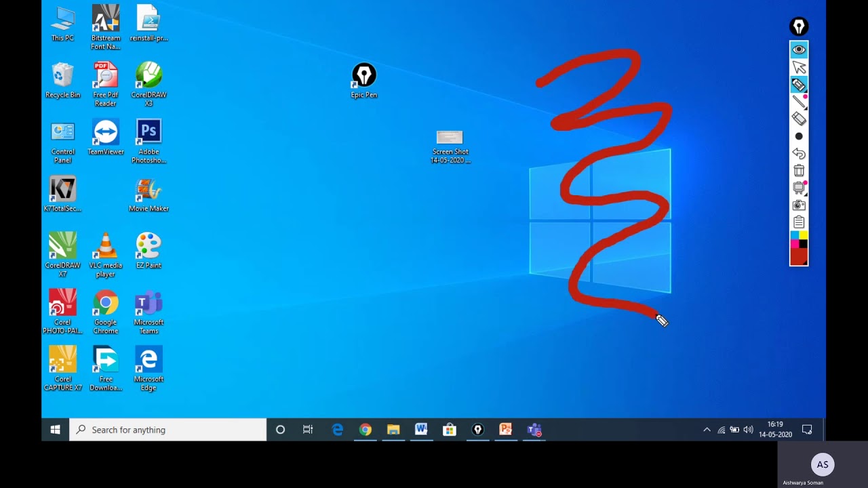Open the clock showing 16:19
This screenshot has width=868, height=488.
pos(775,430)
